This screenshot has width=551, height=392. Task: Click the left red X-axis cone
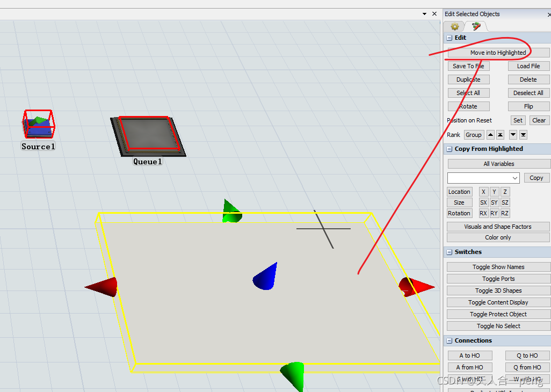coord(101,287)
